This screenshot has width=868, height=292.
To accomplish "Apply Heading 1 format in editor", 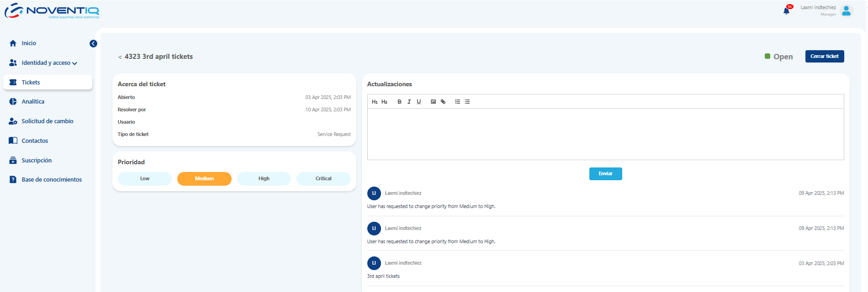I will 375,102.
